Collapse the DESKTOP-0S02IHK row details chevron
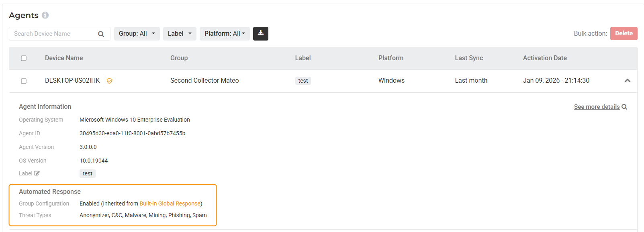644x232 pixels. [x=627, y=81]
